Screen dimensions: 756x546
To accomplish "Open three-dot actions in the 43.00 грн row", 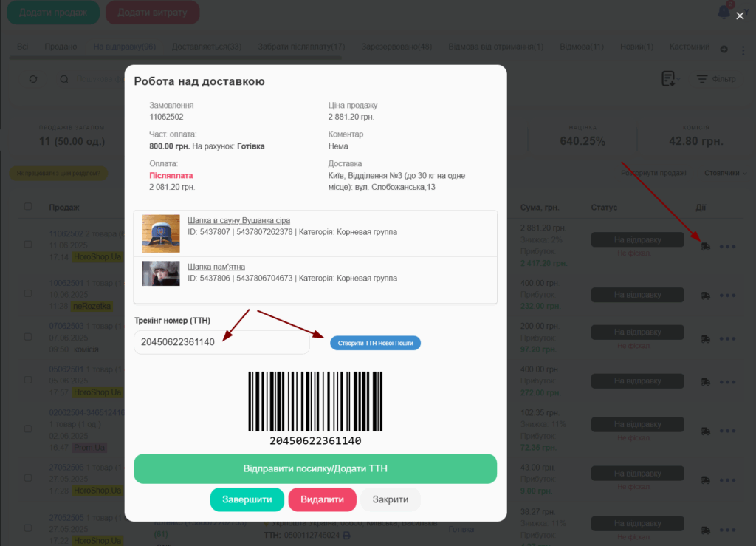I will 727,480.
